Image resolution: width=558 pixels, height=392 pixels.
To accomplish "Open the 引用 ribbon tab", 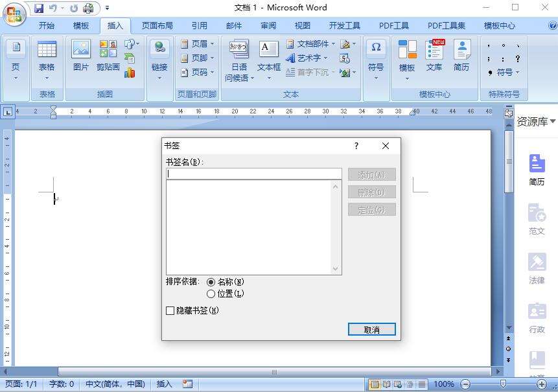I will (x=200, y=26).
